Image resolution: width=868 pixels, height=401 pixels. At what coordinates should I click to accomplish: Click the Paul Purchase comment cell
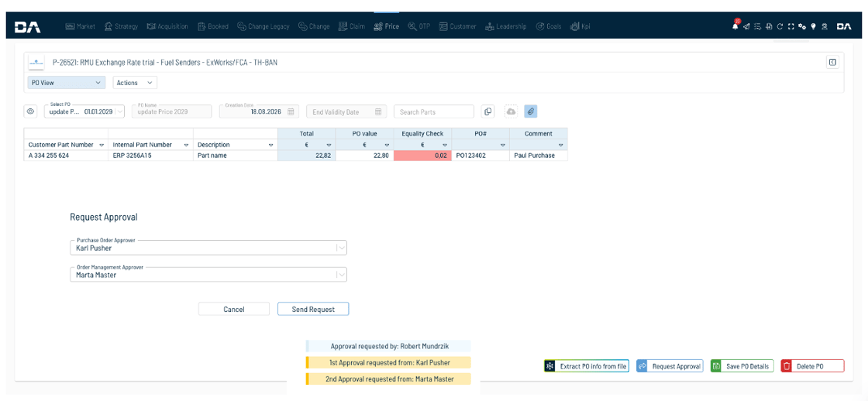point(539,156)
